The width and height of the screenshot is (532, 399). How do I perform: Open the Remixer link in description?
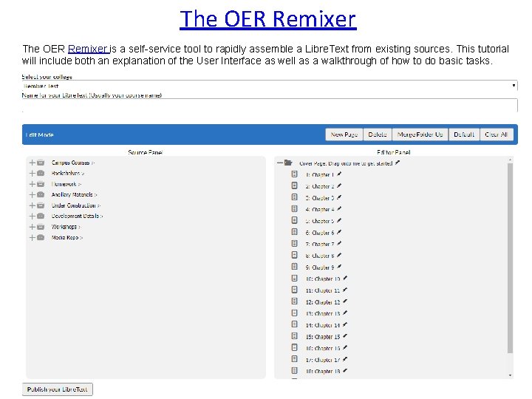(x=89, y=49)
